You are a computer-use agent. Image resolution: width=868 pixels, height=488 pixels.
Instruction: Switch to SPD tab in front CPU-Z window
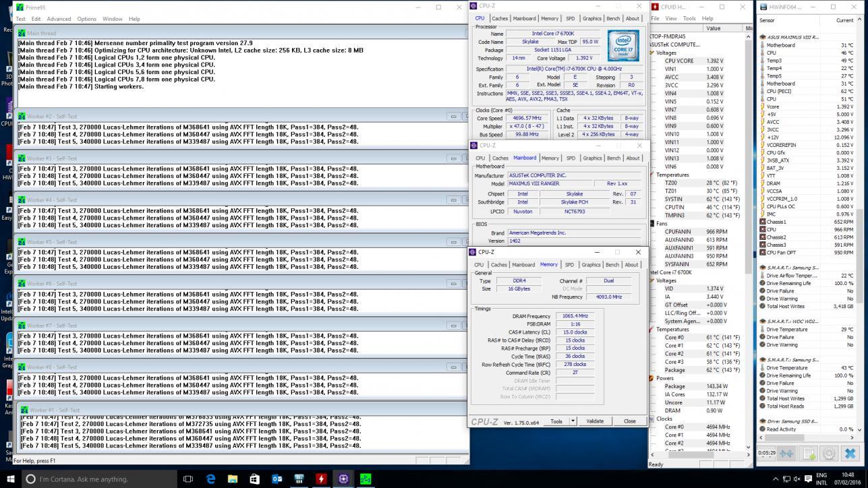pos(569,265)
